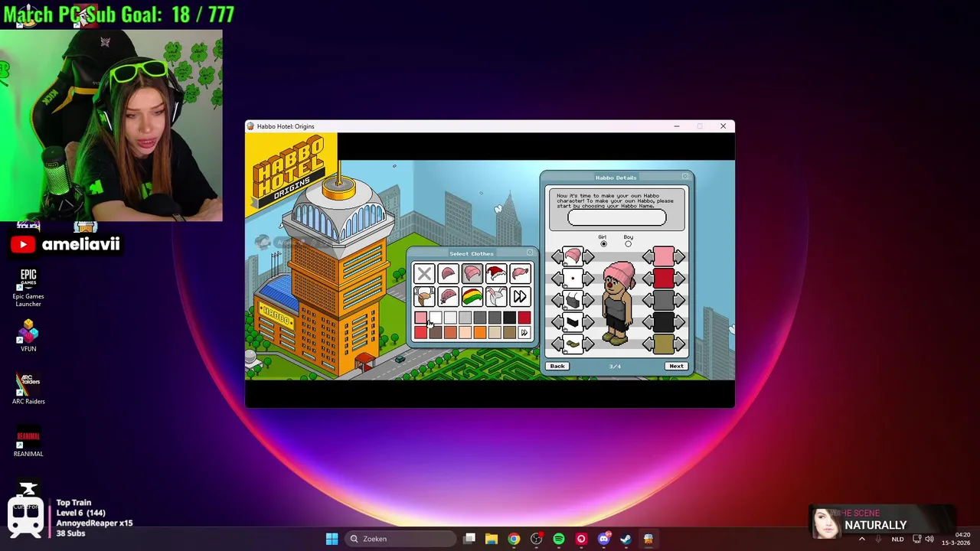Open ARC Raiders desktop shortcut
Image resolution: width=980 pixels, height=551 pixels.
point(28,389)
